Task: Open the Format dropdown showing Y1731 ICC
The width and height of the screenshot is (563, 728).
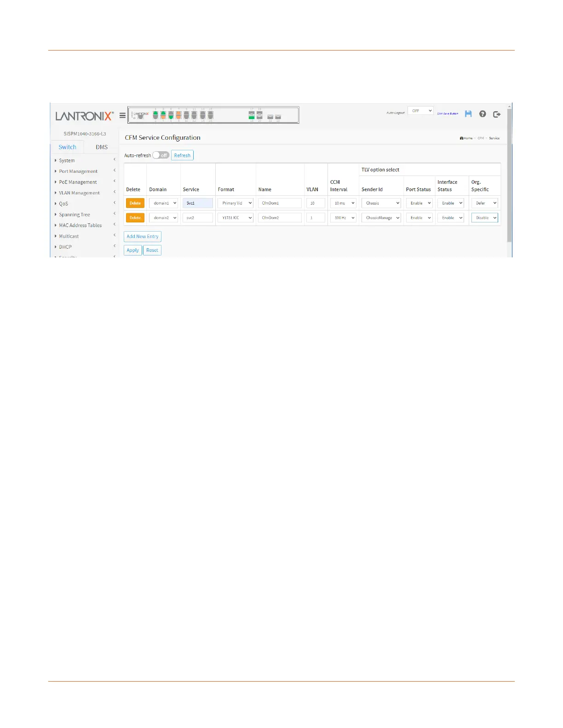Action: (x=236, y=218)
